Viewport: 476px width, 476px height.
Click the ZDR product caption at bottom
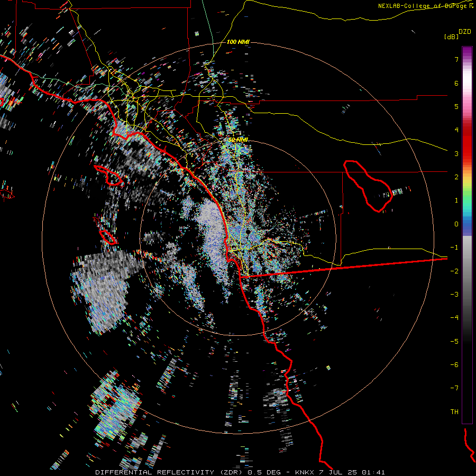click(x=240, y=472)
